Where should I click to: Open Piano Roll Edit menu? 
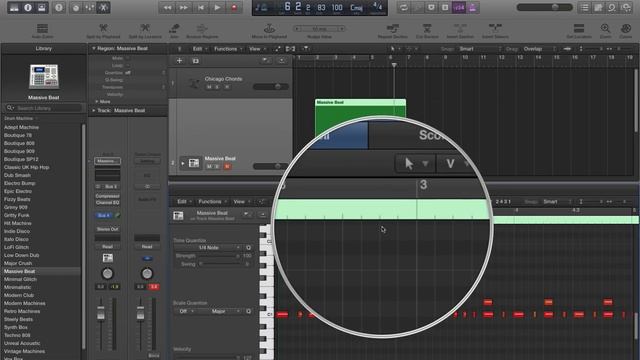point(184,202)
